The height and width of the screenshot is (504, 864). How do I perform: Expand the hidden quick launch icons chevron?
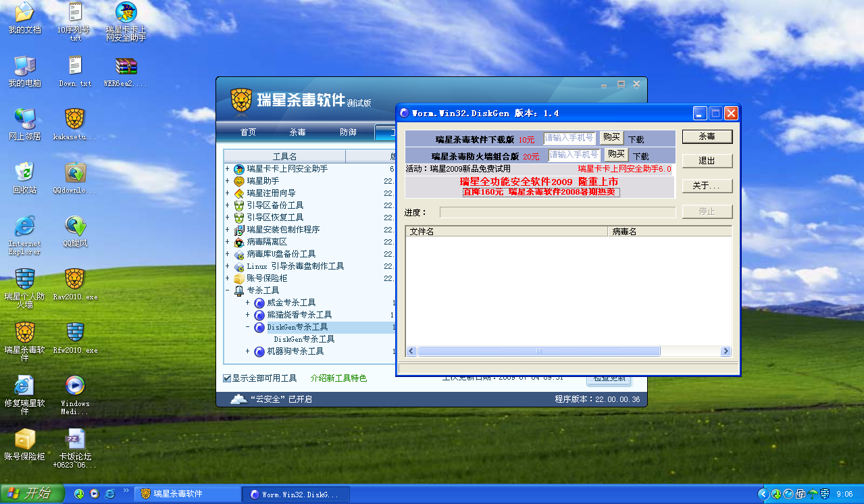click(x=126, y=490)
